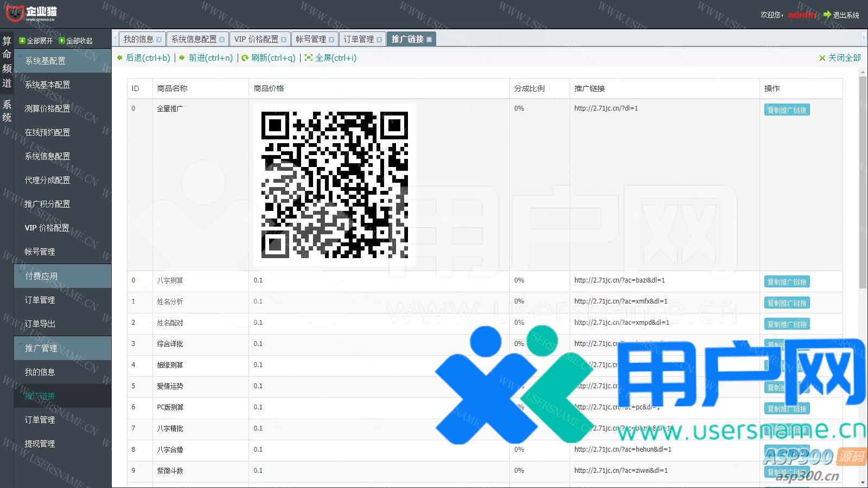The image size is (868, 488).
Task: Click the 全部收起 collapse-all icon
Action: pos(62,41)
